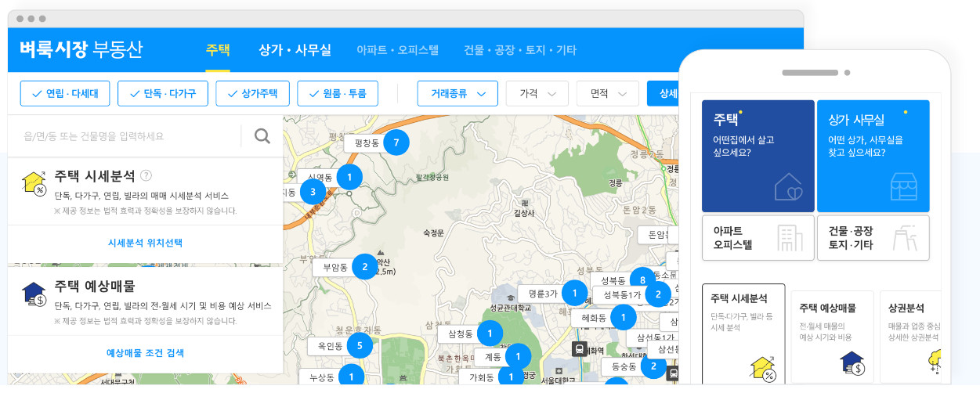980x393 pixels.
Task: Switch to the 아파트·오피스텔 tab
Action: click(x=397, y=50)
